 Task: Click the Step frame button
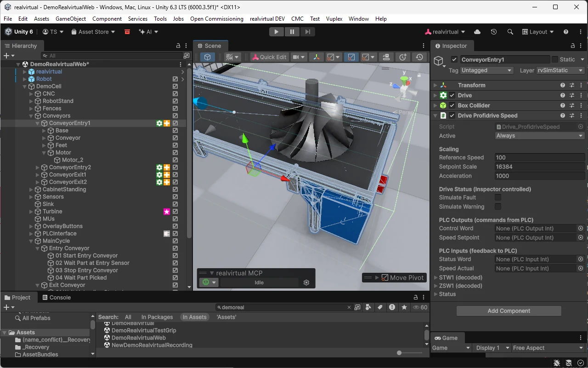307,32
